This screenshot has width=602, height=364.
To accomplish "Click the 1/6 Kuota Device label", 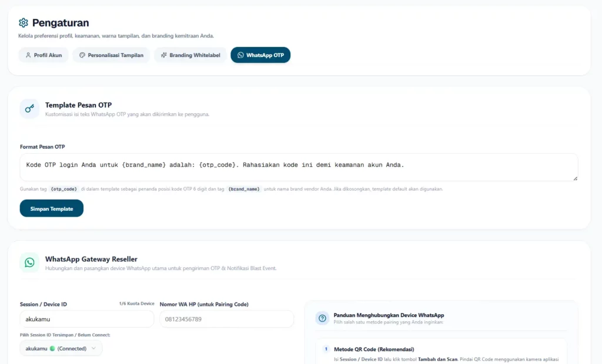I will point(136,304).
